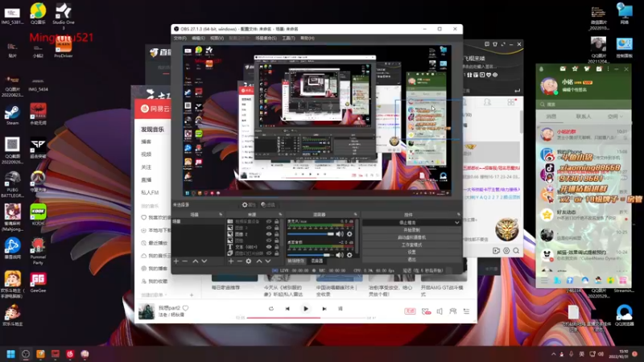Pop out the 场景 dock panel
The height and width of the screenshot is (362, 644).
pos(221,215)
